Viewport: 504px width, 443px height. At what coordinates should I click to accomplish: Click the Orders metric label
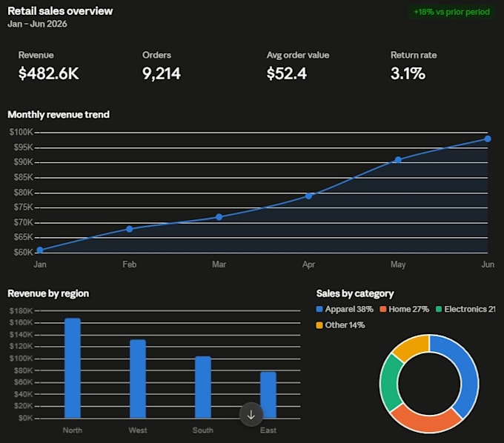click(x=156, y=55)
